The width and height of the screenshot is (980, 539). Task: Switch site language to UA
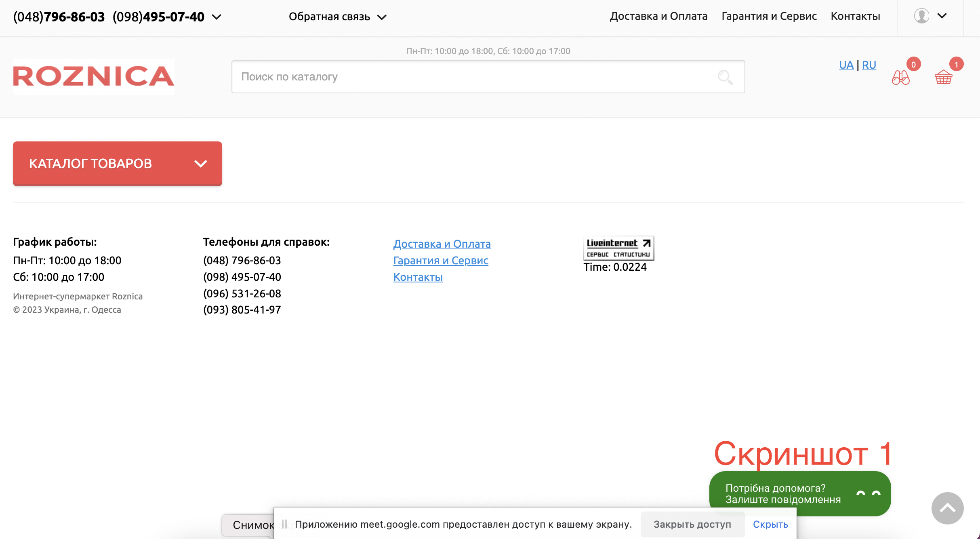point(846,65)
